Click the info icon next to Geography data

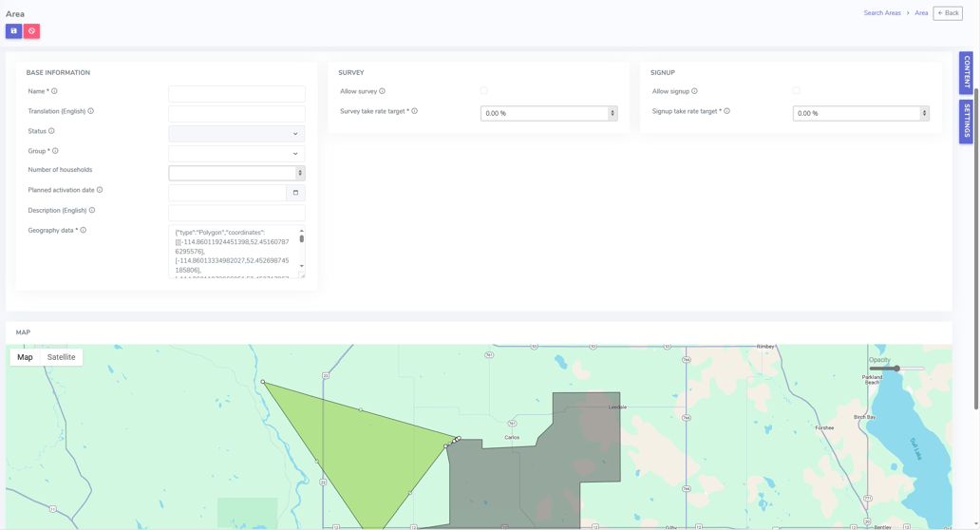(84, 230)
